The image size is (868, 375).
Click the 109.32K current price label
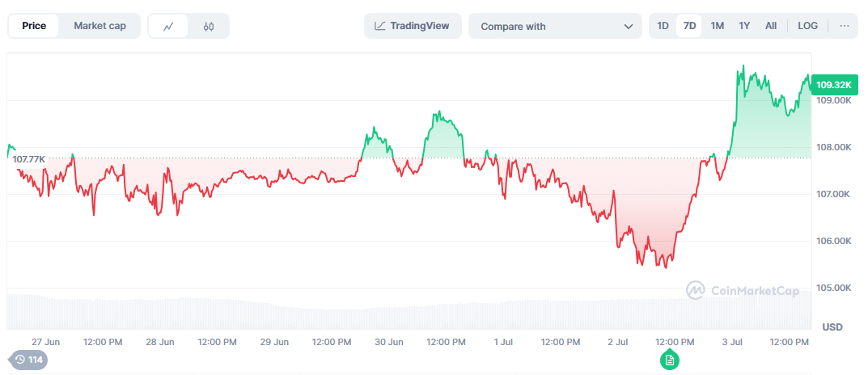coord(834,85)
